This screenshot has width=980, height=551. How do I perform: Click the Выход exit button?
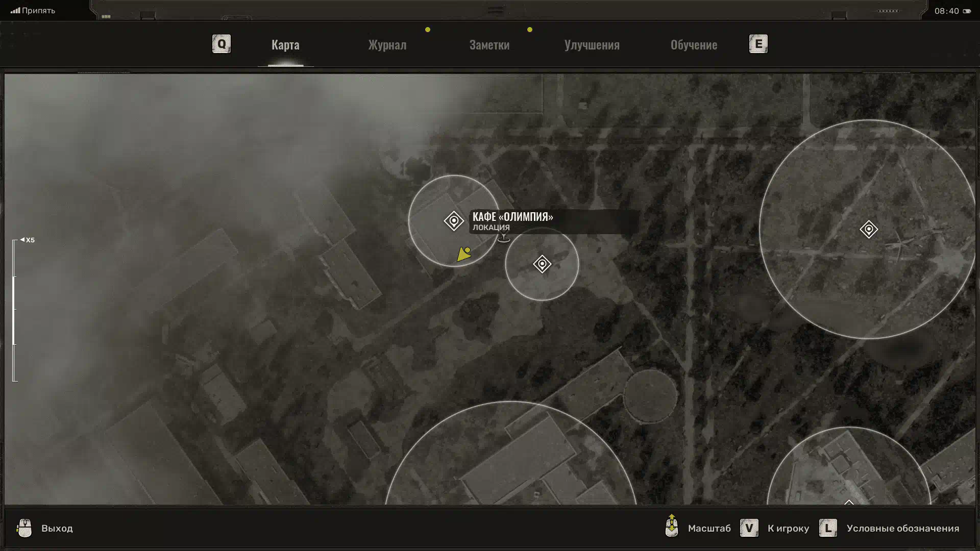pyautogui.click(x=57, y=528)
